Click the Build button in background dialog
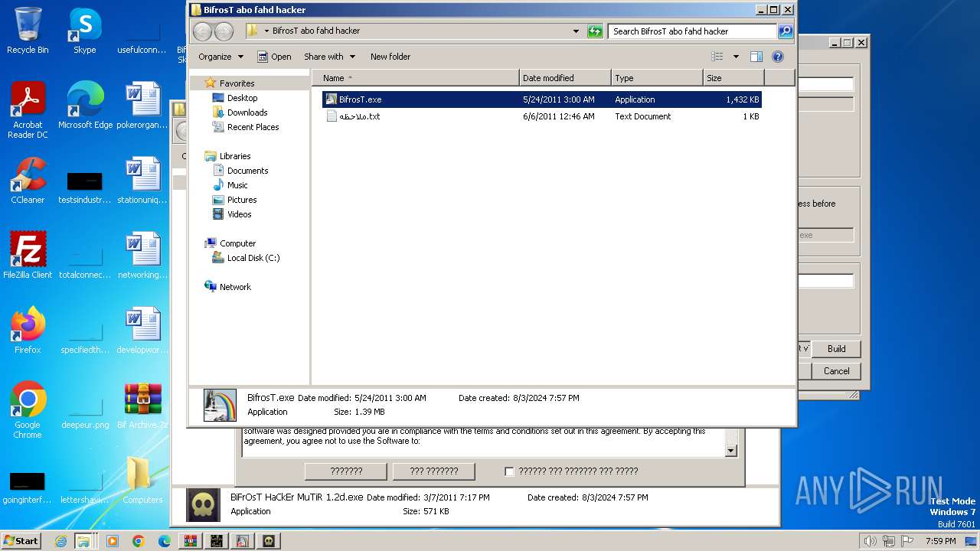980x551 pixels. (836, 349)
